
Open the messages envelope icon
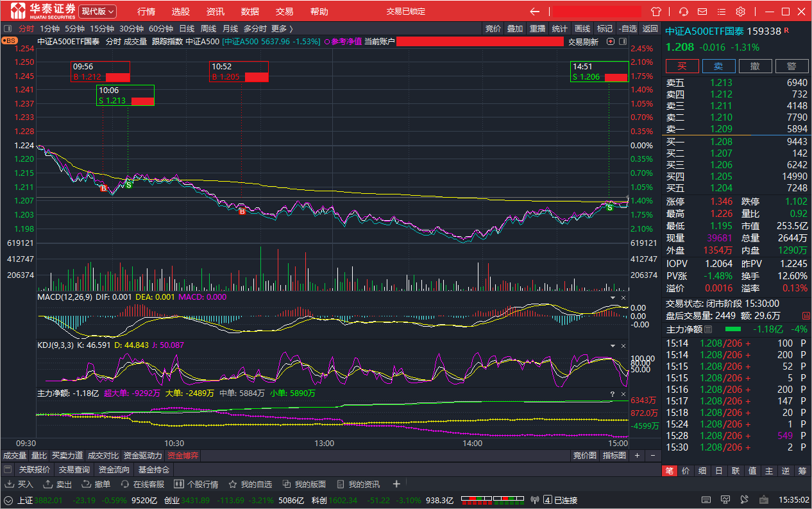(x=702, y=12)
